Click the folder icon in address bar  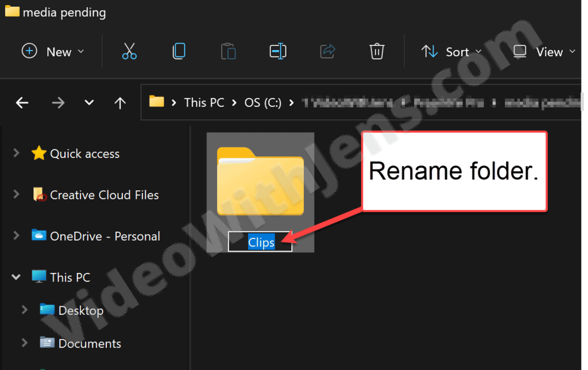point(156,101)
